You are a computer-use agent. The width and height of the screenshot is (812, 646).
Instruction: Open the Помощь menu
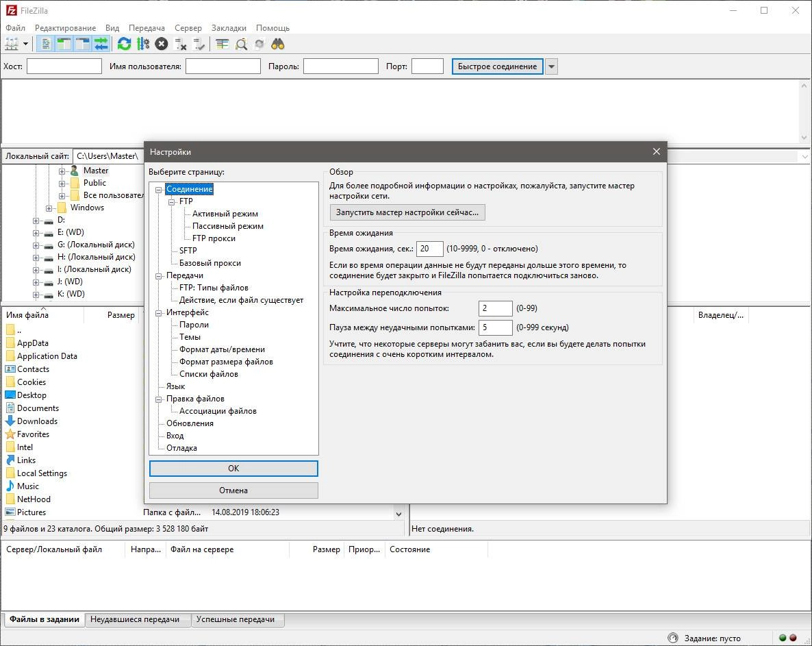click(272, 28)
